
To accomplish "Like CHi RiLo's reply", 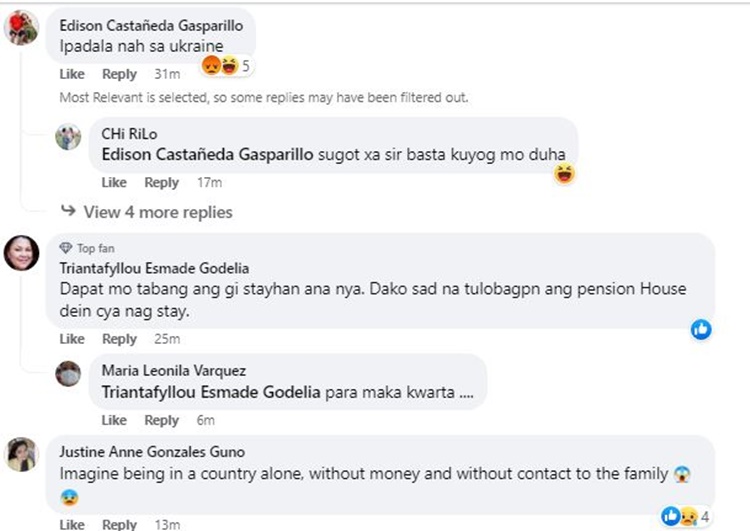I will point(114,183).
